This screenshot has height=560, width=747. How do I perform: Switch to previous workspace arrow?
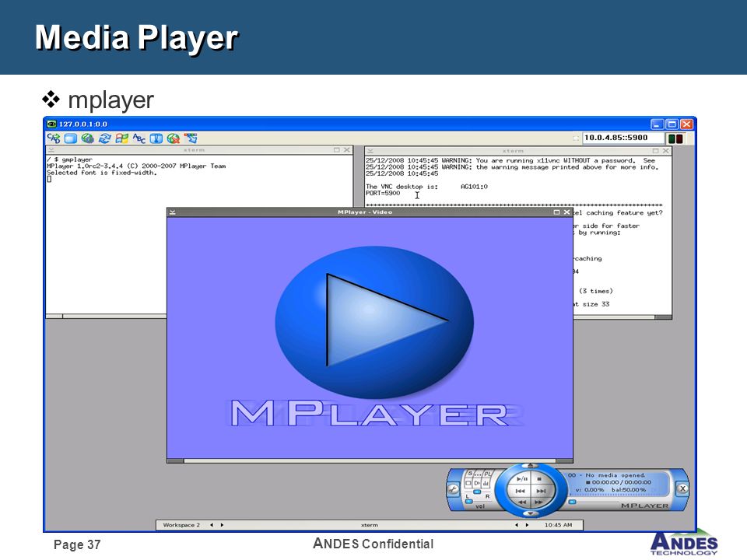click(212, 525)
